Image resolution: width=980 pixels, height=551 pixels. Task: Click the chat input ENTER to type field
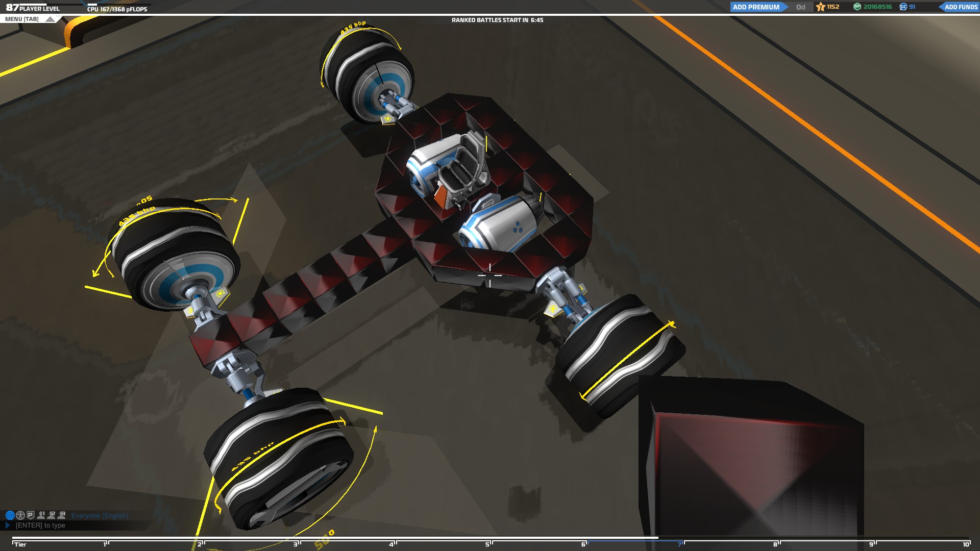(x=40, y=525)
